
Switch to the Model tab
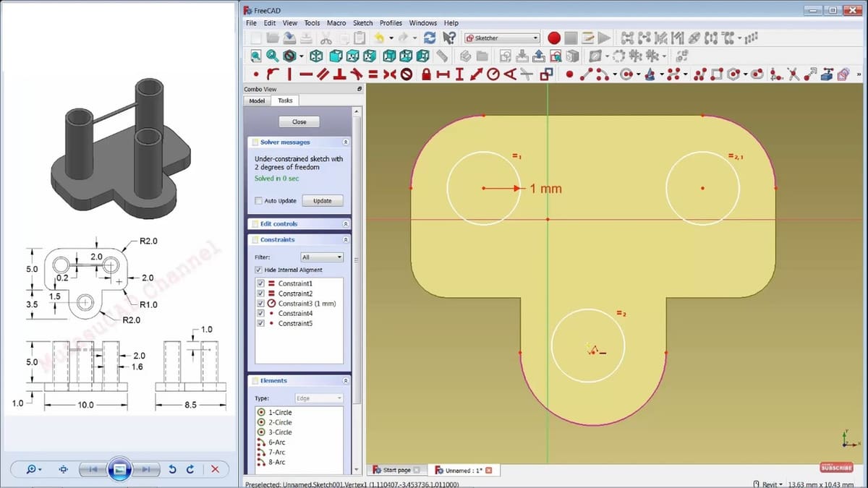(x=257, y=100)
